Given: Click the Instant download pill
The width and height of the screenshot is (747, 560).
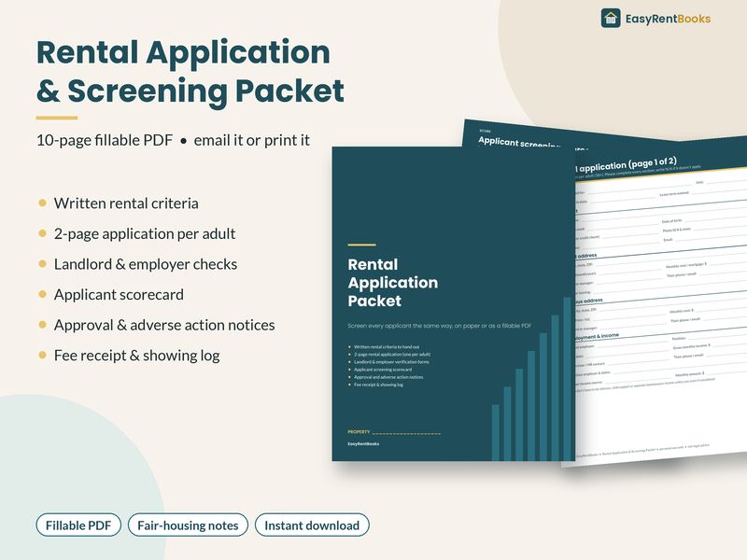Looking at the screenshot, I should (x=312, y=525).
